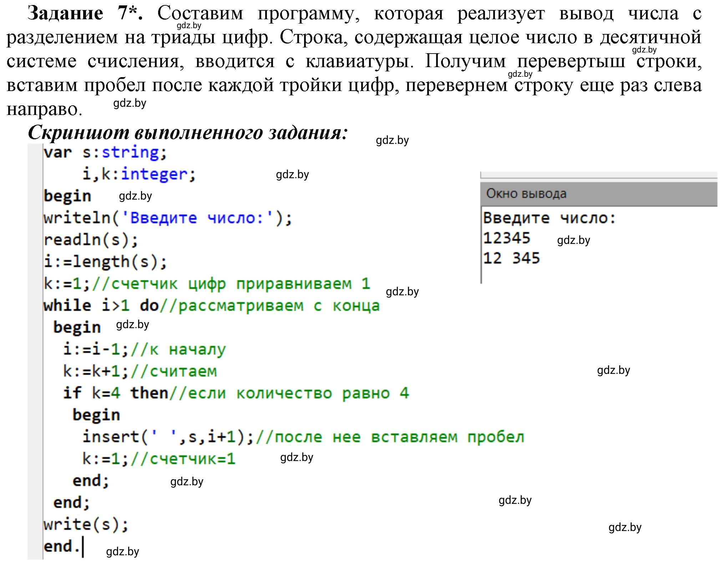Click the insert(' ',s,i+1) statement
The width and height of the screenshot is (728, 576).
point(168,437)
